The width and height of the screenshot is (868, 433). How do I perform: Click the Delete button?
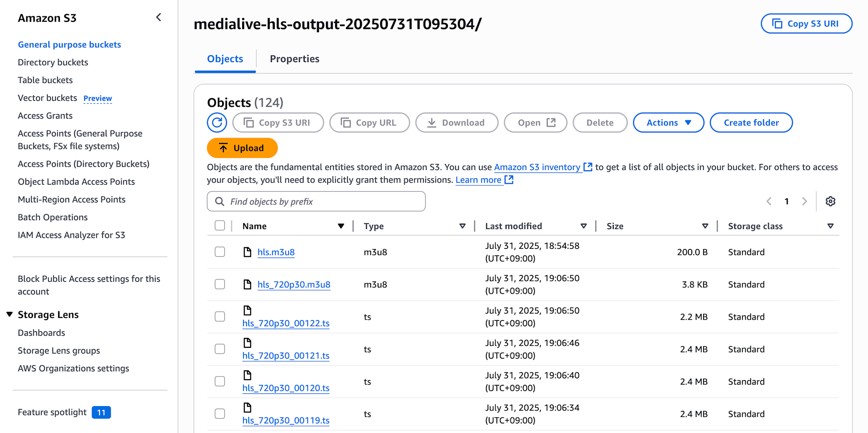click(x=600, y=122)
